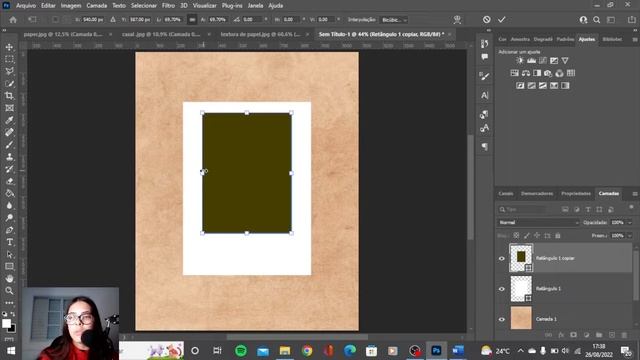This screenshot has width=640, height=360.
Task: Add a Photo Filter adjustment
Action: click(548, 73)
